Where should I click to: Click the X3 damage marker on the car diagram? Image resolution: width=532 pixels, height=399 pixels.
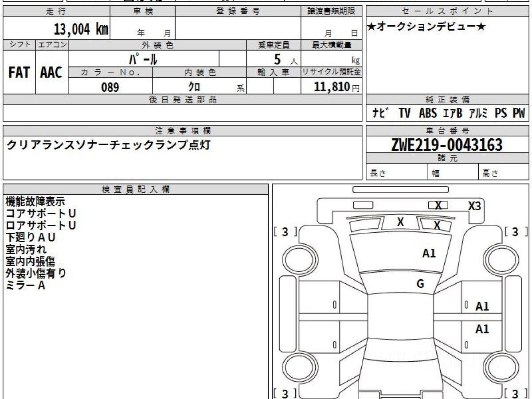coord(474,206)
